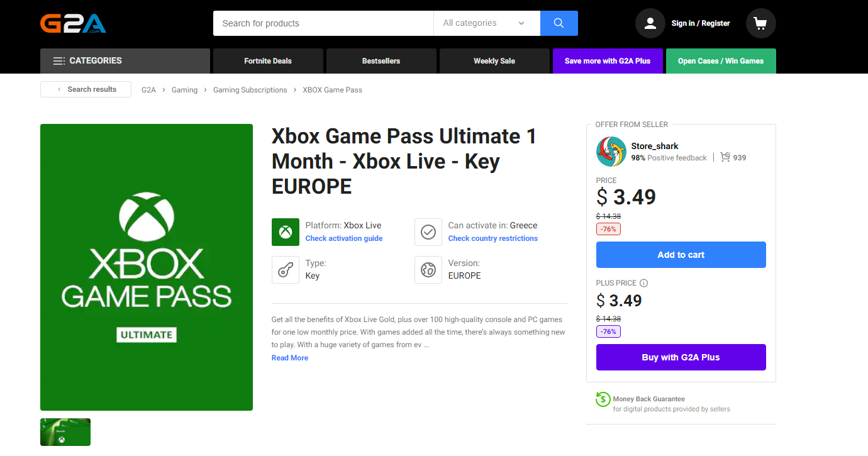
Task: Click XBOX Game Pass breadcrumb
Action: point(333,90)
